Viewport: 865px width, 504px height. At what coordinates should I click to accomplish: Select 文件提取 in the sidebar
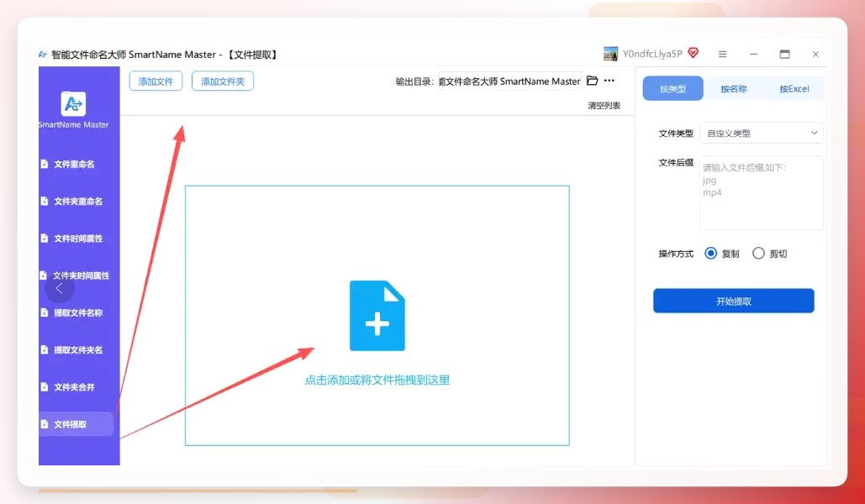76,424
